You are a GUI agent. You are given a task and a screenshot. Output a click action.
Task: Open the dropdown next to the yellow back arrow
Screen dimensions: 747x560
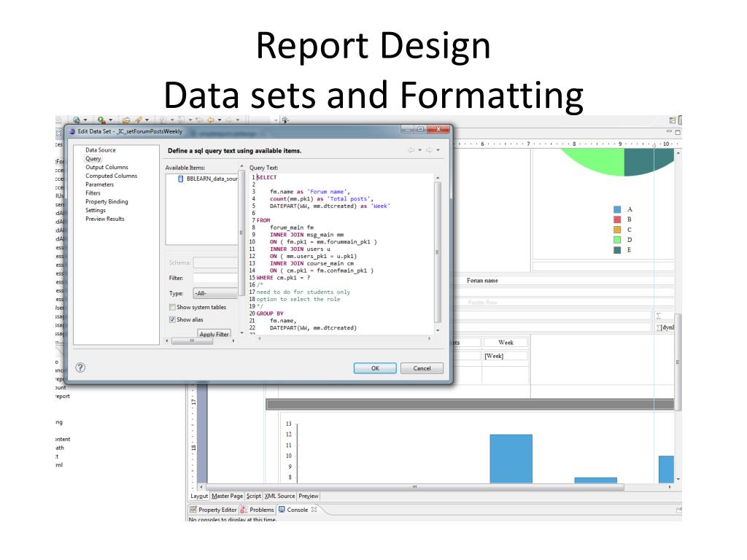[x=220, y=120]
